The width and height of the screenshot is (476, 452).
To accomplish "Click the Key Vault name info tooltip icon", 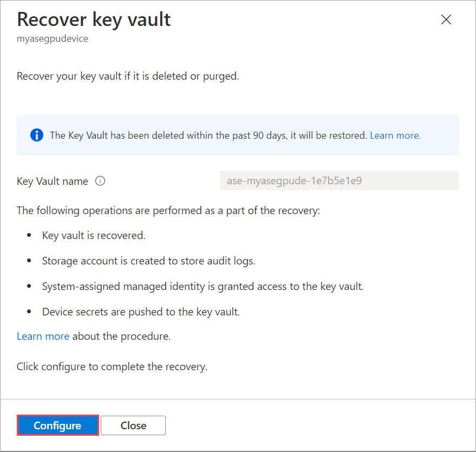I will (100, 181).
